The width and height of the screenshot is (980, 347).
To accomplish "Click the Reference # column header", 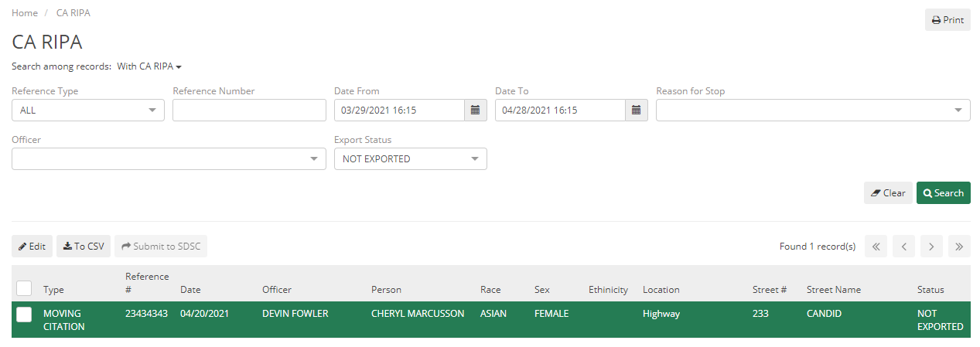I will tap(147, 283).
